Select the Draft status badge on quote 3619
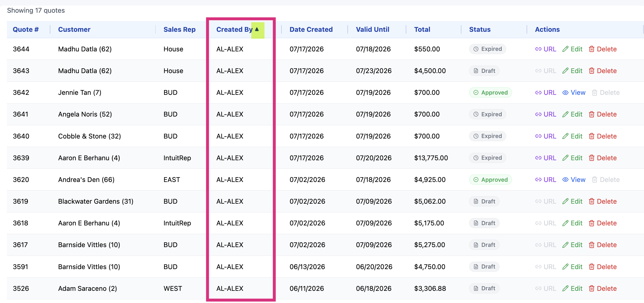The width and height of the screenshot is (644, 303). click(484, 201)
